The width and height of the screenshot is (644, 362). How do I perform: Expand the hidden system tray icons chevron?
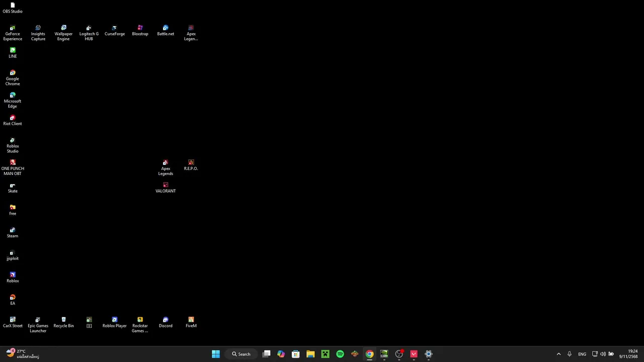558,354
